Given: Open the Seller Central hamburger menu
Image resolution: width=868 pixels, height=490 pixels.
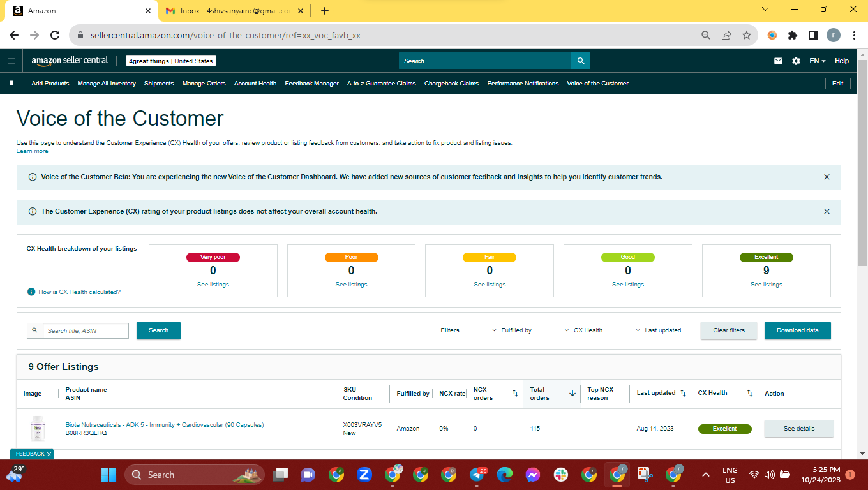Looking at the screenshot, I should 11,61.
